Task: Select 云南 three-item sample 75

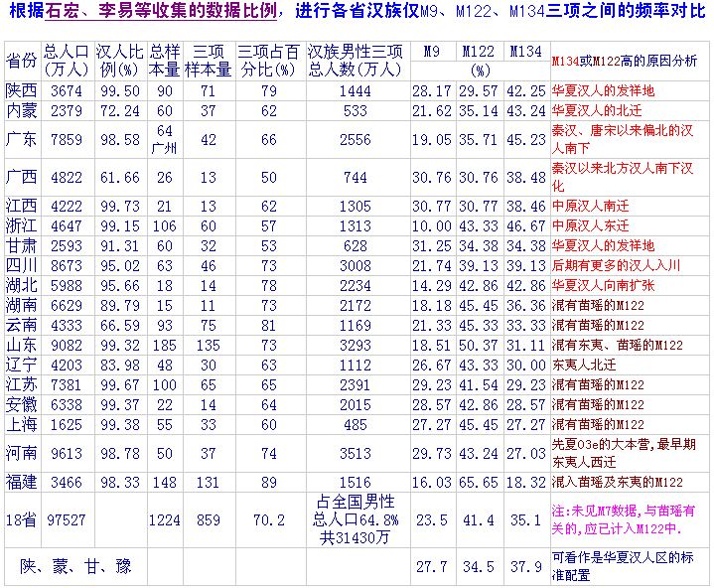Action: pos(209,325)
